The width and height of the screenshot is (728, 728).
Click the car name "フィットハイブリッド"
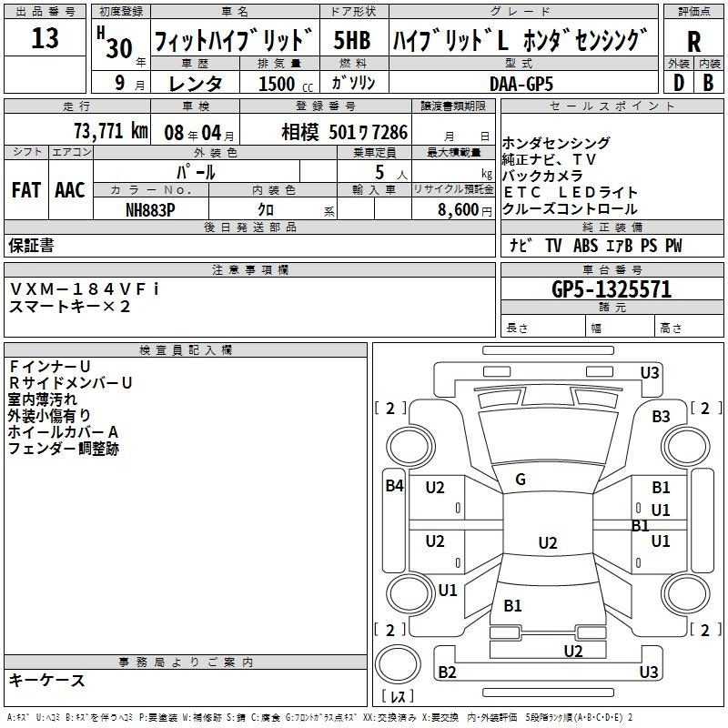coord(234,40)
